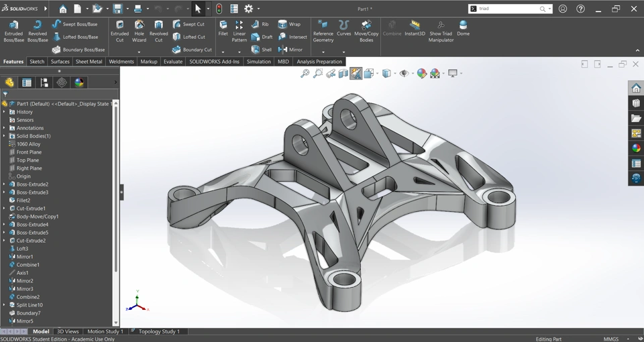Open the Display Style dropdown arrow
The height and width of the screenshot is (342, 644).
pos(395,74)
